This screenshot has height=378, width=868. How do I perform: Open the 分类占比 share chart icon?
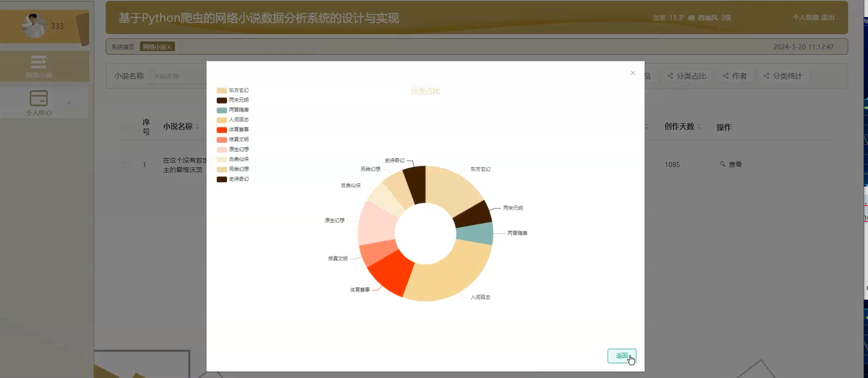pyautogui.click(x=669, y=75)
